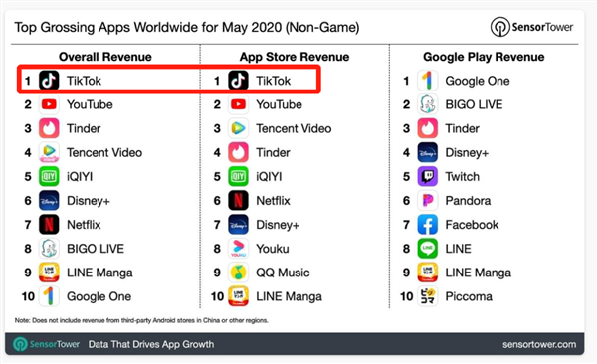Click the chart title Top Grossing Apps Worldwide
Viewport: 597px width, 364px height.
[x=187, y=28]
